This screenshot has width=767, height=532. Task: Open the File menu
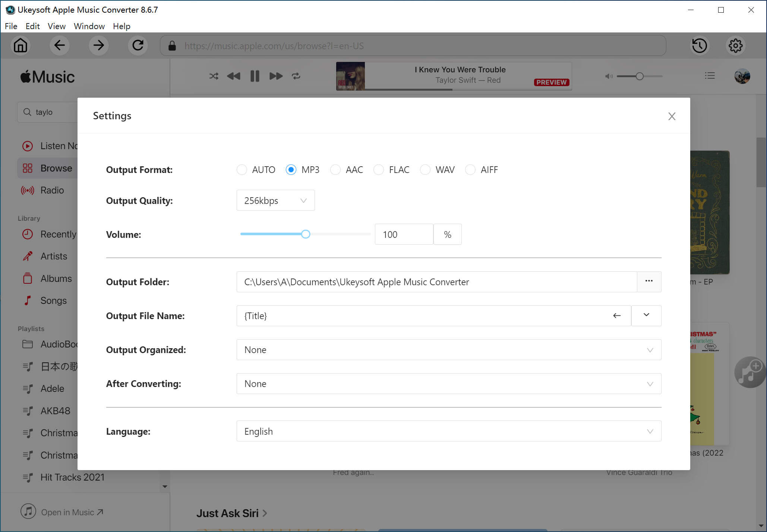click(11, 26)
